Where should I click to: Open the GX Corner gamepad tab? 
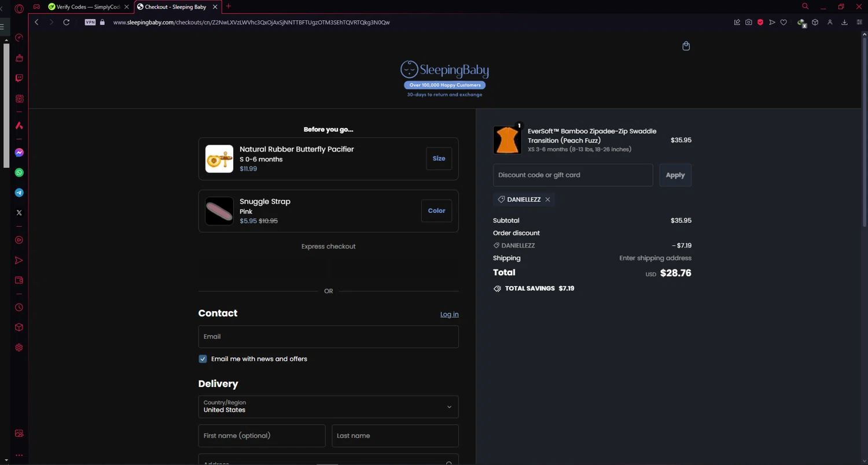(x=37, y=7)
